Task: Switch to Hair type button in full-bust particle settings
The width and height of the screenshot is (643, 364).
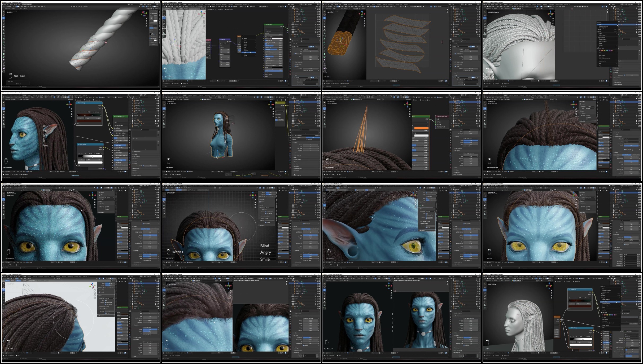Action: coord(313,138)
